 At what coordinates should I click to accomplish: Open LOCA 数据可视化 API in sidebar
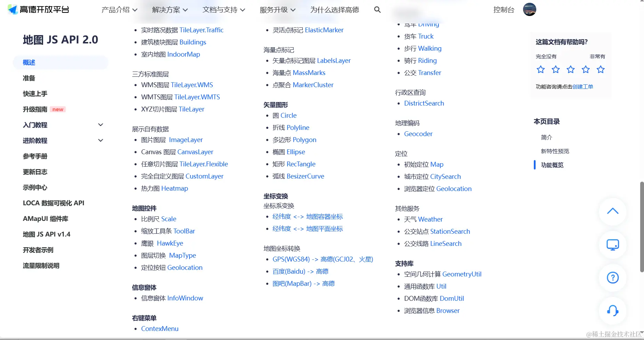pos(54,203)
